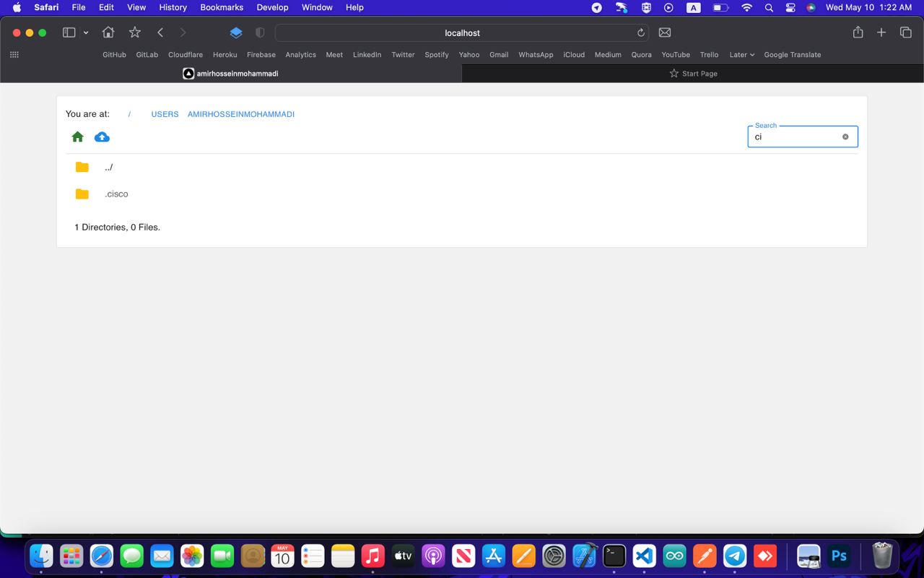Open a new tab with the plus icon

pos(881,33)
